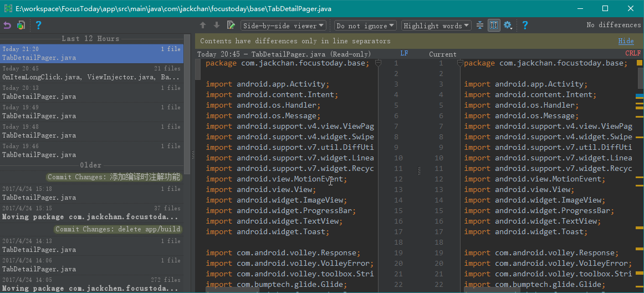
Task: Select the 2017/4/24 15:15 Moving package revision
Action: pyautogui.click(x=91, y=213)
